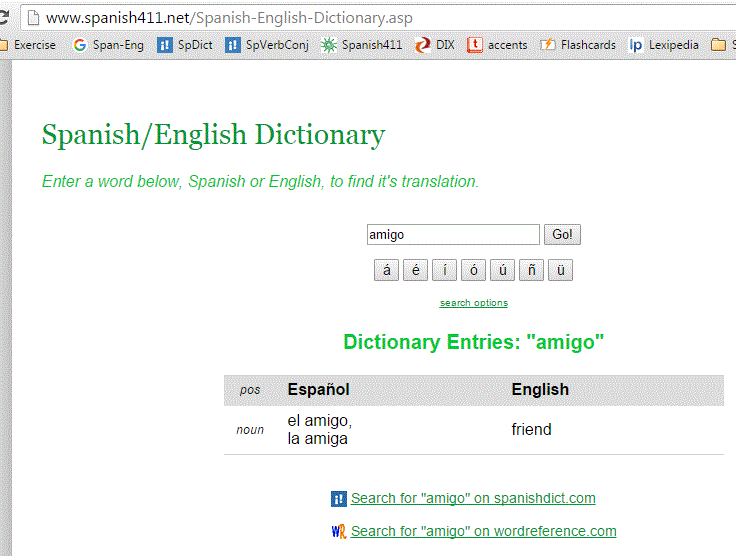Open the DIX bookmark label
Image resolution: width=736 pixels, height=556 pixels.
point(445,45)
